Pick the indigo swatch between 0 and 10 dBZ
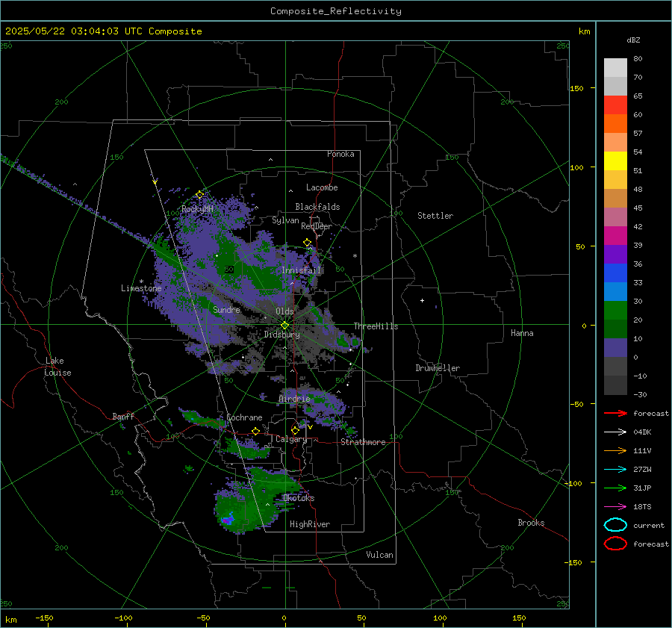672x628 pixels. coord(615,348)
